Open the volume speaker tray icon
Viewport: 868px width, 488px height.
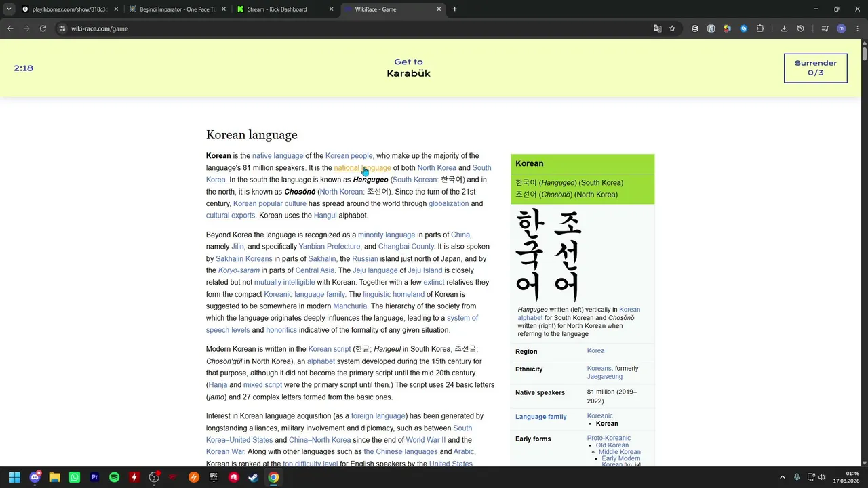tap(821, 477)
